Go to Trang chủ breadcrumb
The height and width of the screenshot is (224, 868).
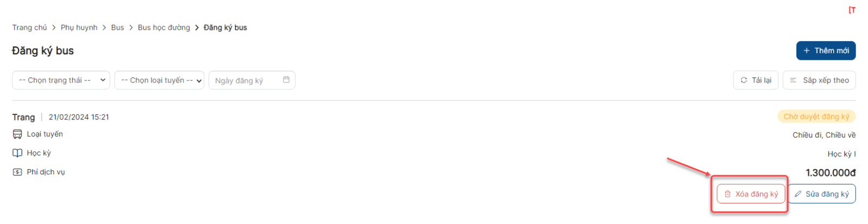tap(30, 27)
